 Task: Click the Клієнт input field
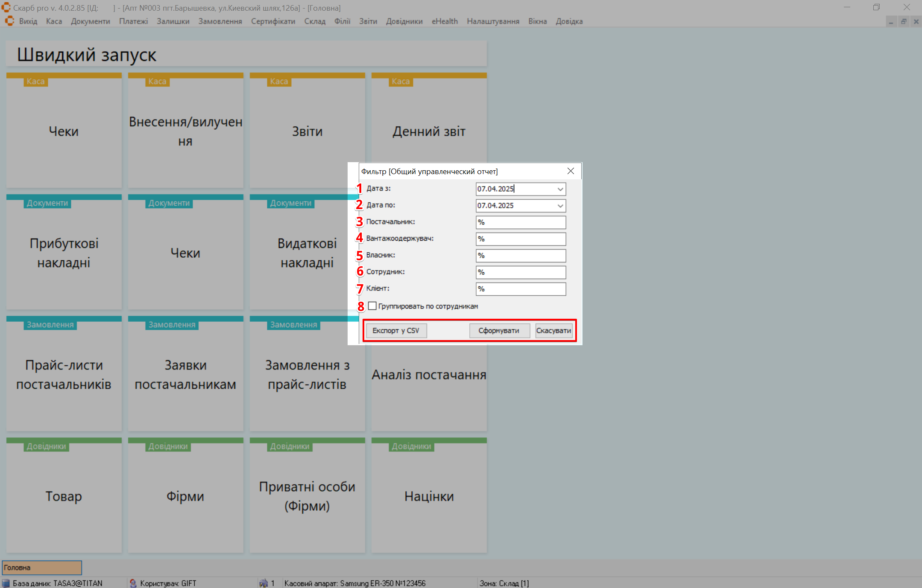coord(521,289)
